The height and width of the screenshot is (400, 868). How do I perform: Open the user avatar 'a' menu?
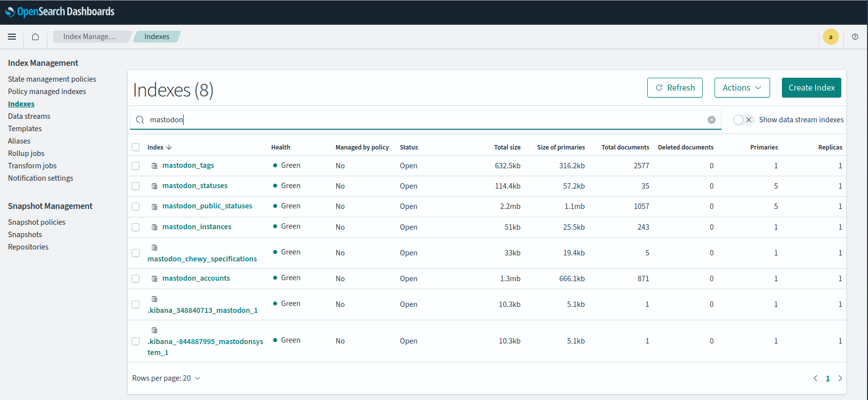(x=831, y=37)
